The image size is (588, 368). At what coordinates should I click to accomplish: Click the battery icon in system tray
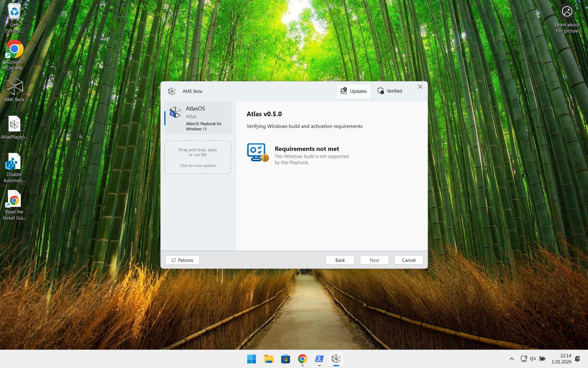542,359
